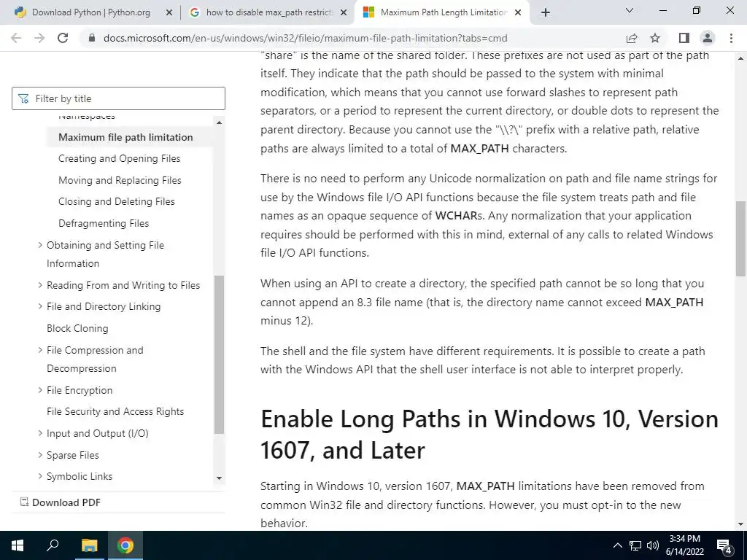Click the 'Enable Long Paths in Windows 10' heading
Image resolution: width=747 pixels, height=560 pixels.
point(489,435)
